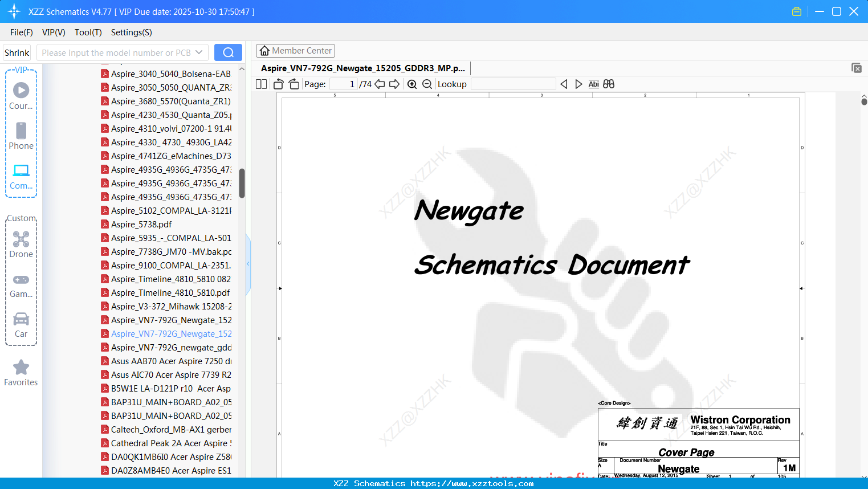Open the model number dropdown arrow
Viewport: 868px width, 489px height.
click(x=199, y=52)
